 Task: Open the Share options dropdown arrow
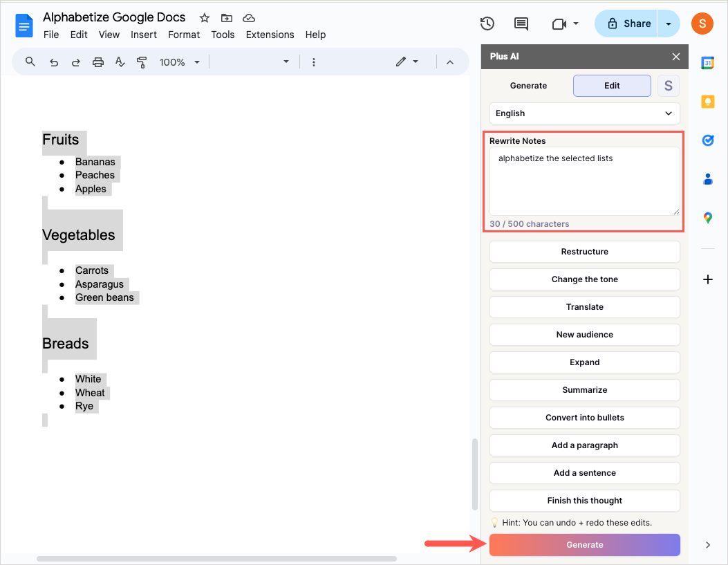[669, 24]
